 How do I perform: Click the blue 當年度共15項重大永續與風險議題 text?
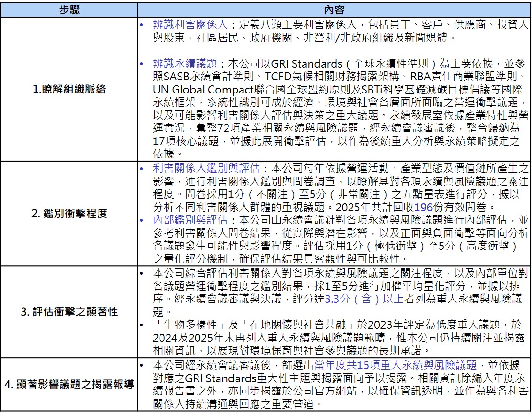pos(395,365)
